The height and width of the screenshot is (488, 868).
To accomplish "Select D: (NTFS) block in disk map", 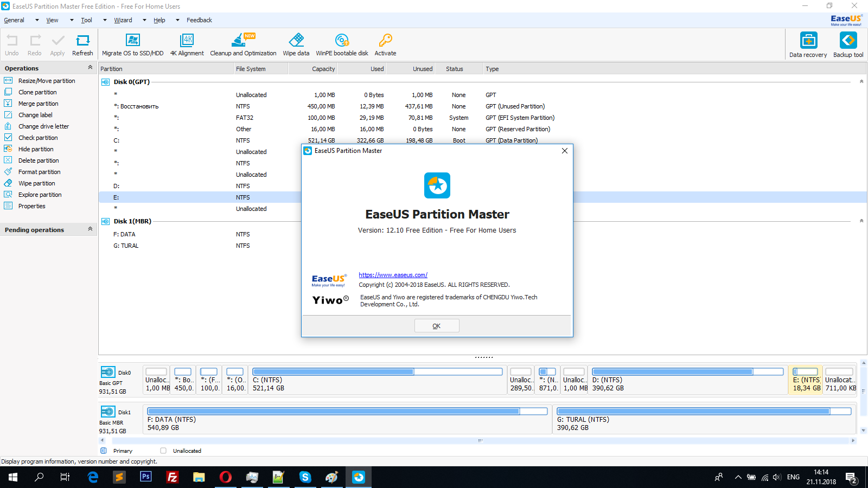I will (x=688, y=380).
